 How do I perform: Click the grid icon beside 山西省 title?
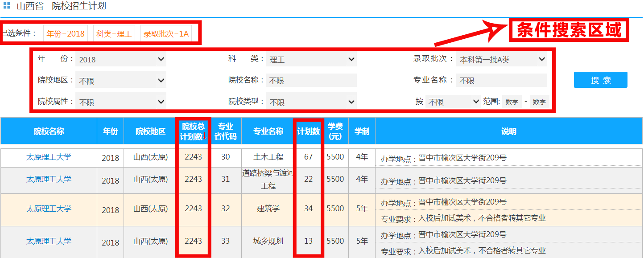pyautogui.click(x=7, y=6)
